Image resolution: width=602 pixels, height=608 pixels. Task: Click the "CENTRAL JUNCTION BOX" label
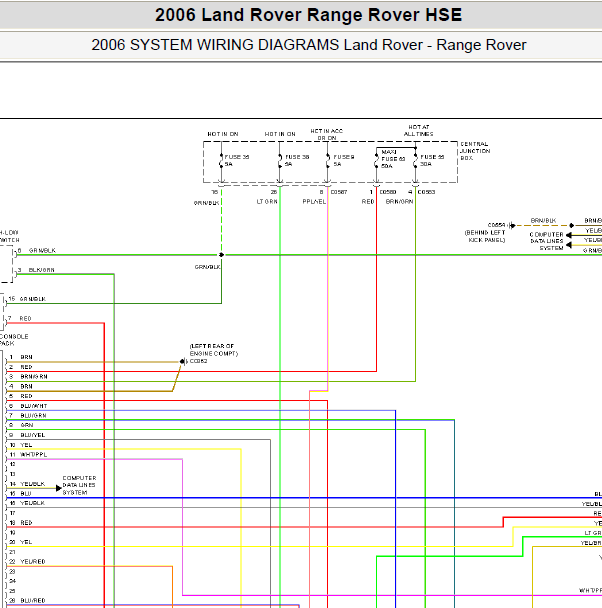pos(475,151)
